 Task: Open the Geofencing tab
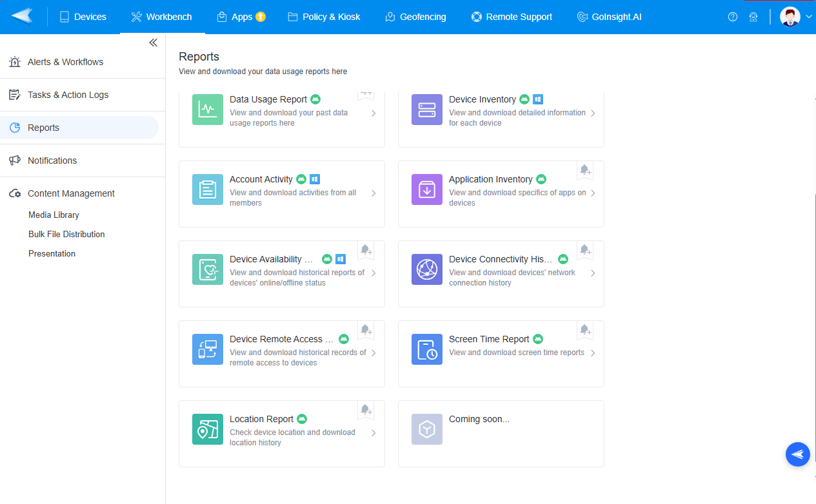(415, 17)
